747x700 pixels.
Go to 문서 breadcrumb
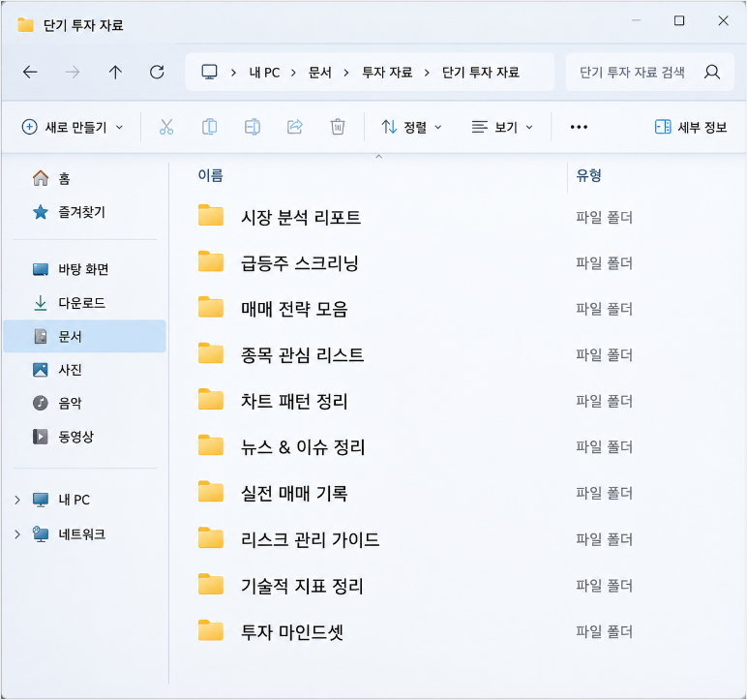pyautogui.click(x=319, y=73)
